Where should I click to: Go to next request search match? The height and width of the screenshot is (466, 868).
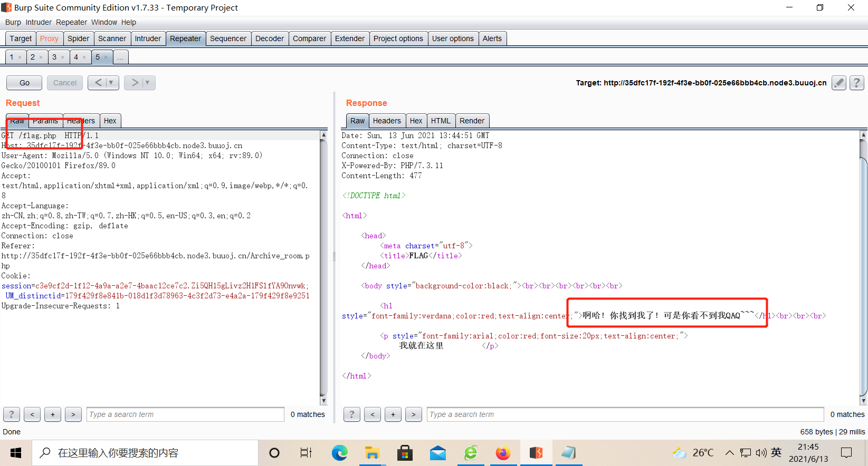(x=73, y=414)
